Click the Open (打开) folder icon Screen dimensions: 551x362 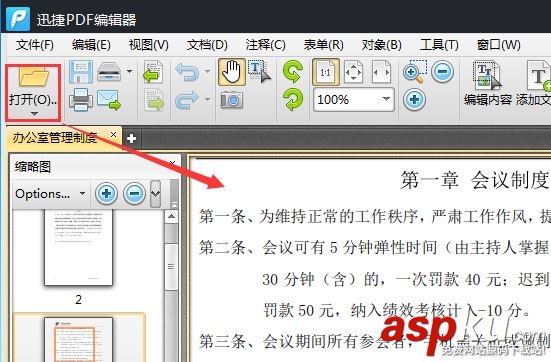point(33,77)
